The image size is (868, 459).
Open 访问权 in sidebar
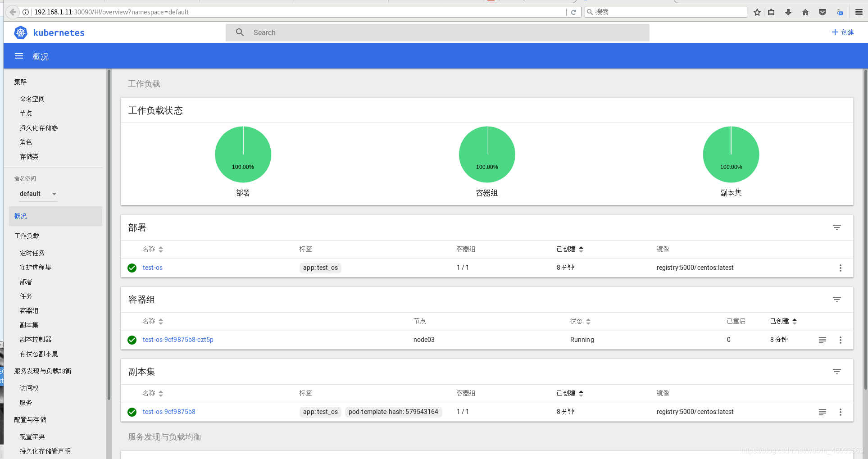(29, 388)
